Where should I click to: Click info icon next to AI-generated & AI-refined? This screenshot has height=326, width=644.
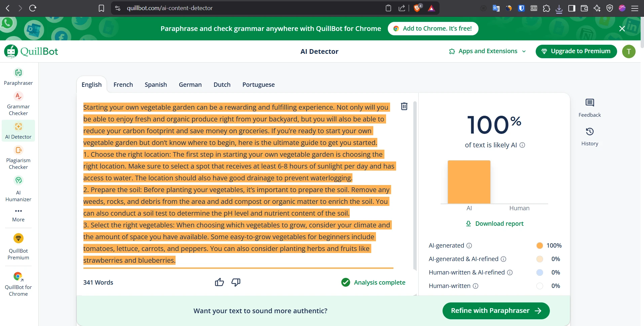click(x=503, y=259)
